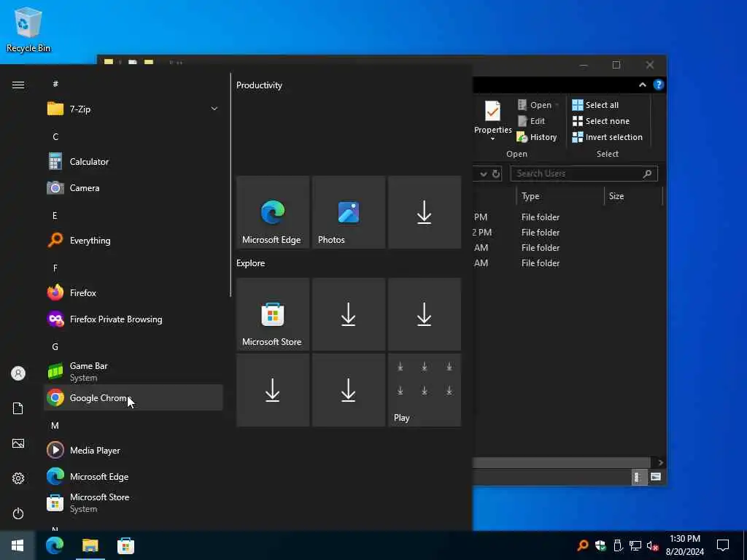Expand the Properties dropdown arrow
747x560 pixels.
492,139
